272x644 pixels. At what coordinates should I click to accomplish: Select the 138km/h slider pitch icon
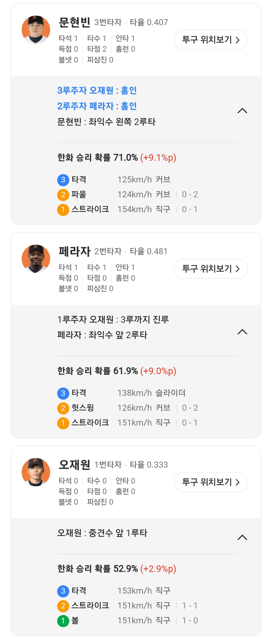[x=63, y=393]
